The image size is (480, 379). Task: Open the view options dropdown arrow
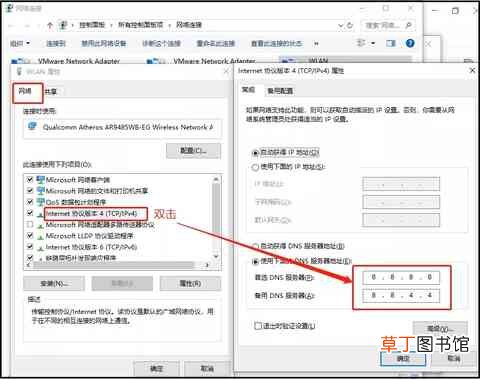[x=373, y=43]
